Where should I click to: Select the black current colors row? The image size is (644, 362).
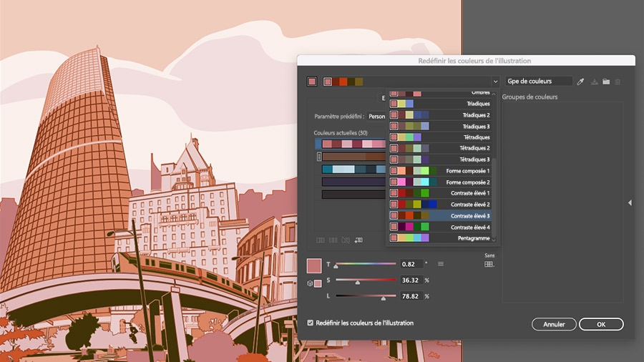tap(353, 194)
